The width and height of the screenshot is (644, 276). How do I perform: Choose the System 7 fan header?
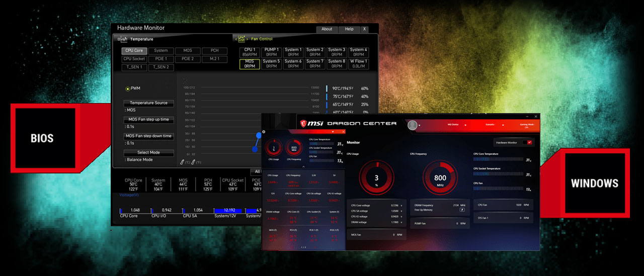coord(315,64)
